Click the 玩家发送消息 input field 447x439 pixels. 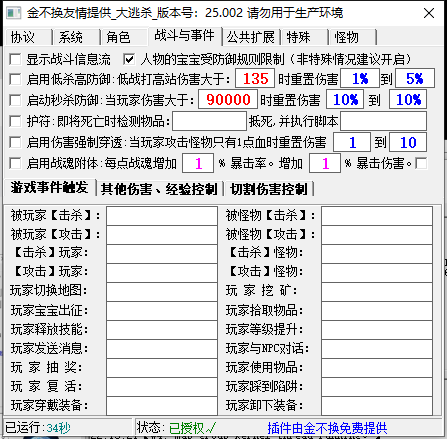162,349
